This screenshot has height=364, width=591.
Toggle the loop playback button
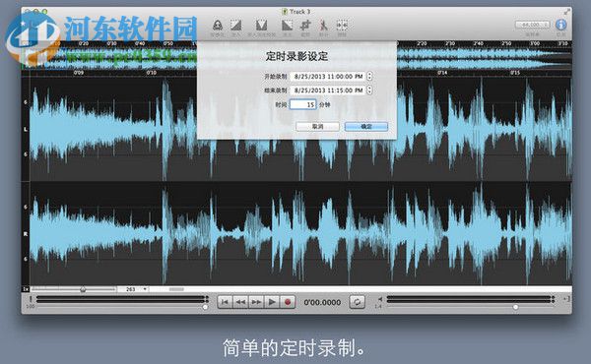coord(357,302)
